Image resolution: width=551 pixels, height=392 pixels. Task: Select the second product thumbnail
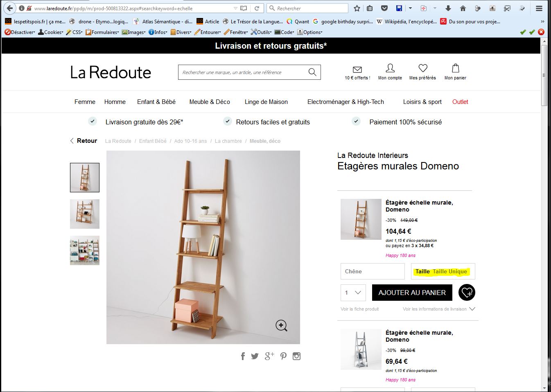tap(85, 214)
